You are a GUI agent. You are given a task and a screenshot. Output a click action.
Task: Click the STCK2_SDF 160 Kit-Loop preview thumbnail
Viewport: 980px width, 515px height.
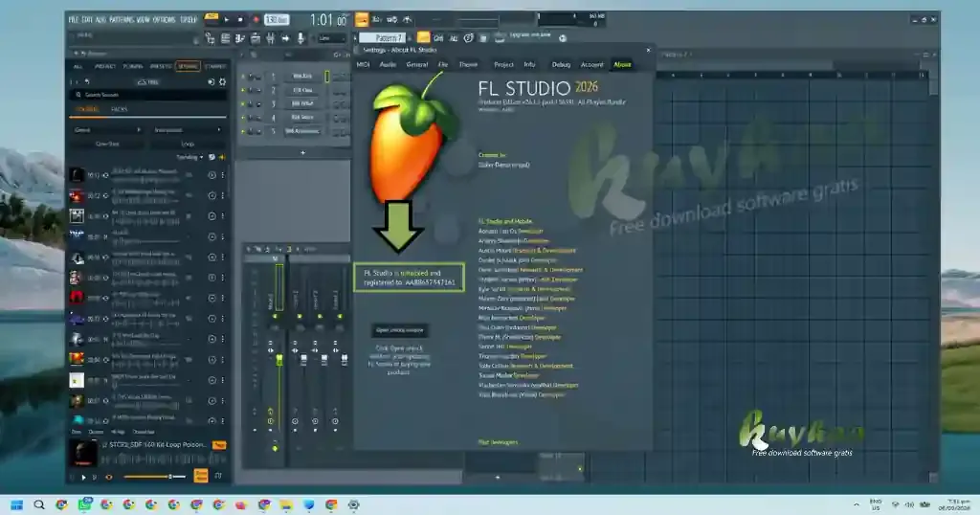tap(82, 453)
